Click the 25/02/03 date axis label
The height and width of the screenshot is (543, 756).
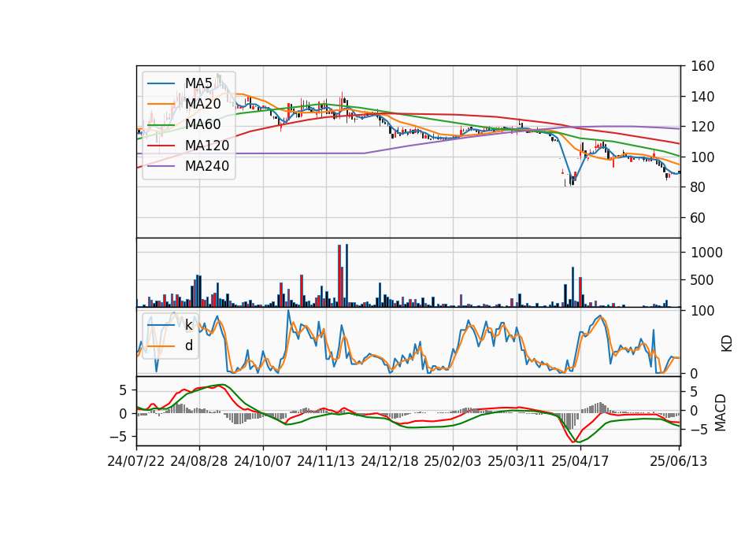pyautogui.click(x=453, y=461)
